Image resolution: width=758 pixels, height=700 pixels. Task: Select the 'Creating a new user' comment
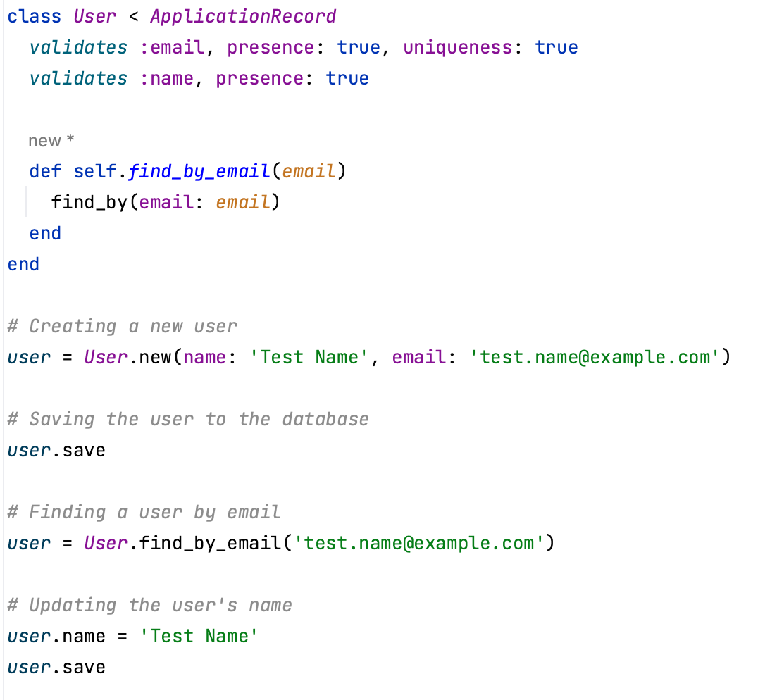(x=120, y=326)
